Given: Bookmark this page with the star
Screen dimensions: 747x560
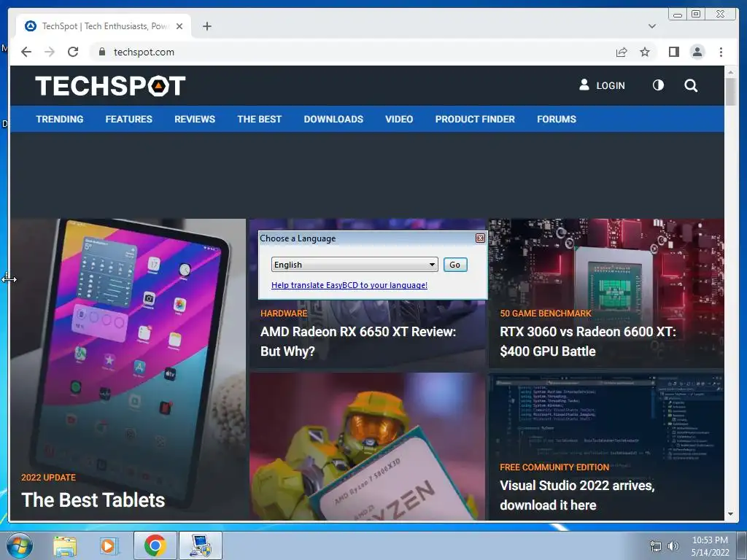Looking at the screenshot, I should tap(645, 52).
